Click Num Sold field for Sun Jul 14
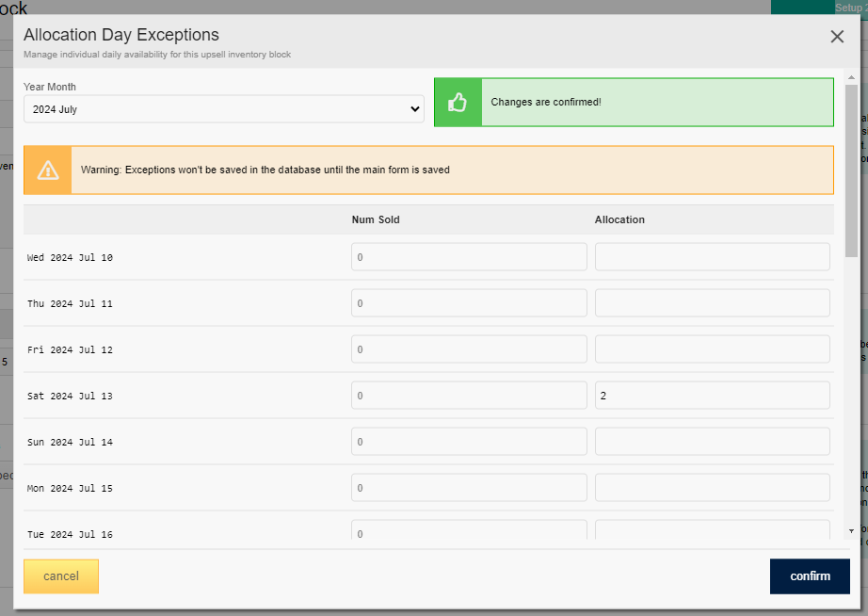The height and width of the screenshot is (616, 868). click(469, 442)
